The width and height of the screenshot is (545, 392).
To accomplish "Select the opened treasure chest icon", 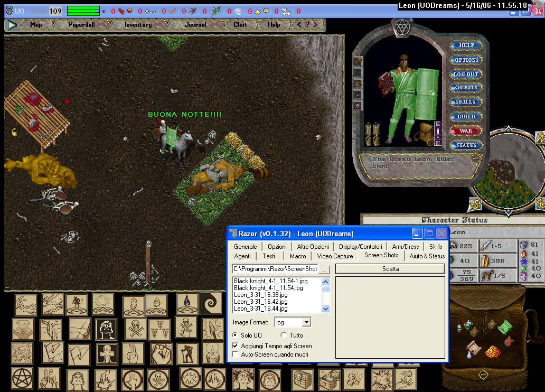I will [329, 379].
